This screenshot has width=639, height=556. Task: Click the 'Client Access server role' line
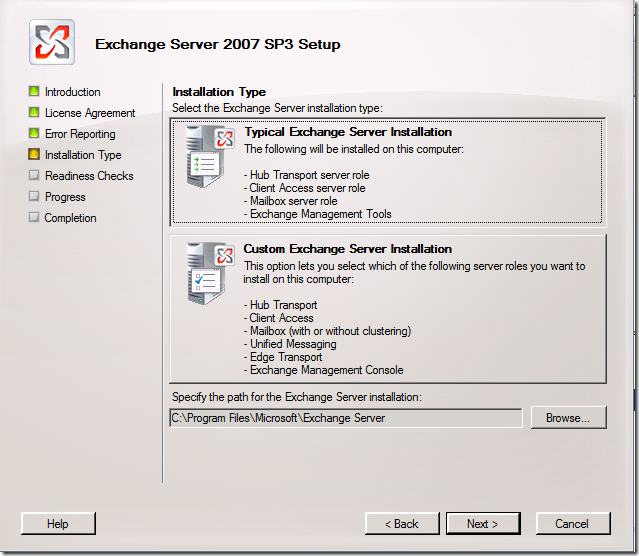[305, 188]
